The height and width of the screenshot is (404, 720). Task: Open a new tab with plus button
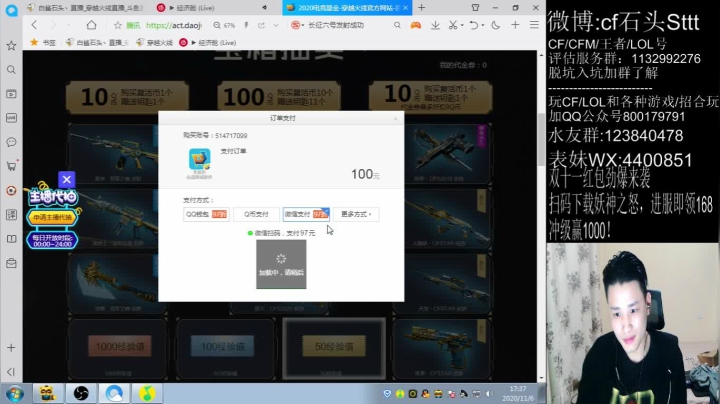422,8
